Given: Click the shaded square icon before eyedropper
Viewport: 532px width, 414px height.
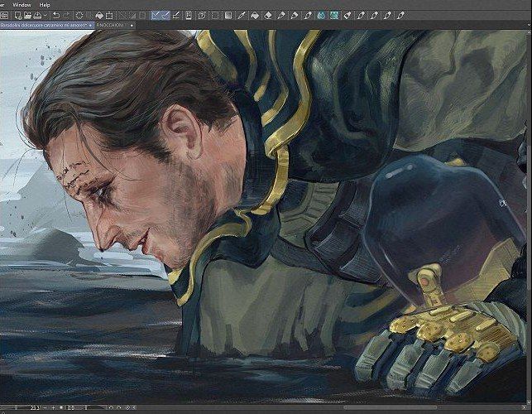Looking at the screenshot, I should [228, 15].
